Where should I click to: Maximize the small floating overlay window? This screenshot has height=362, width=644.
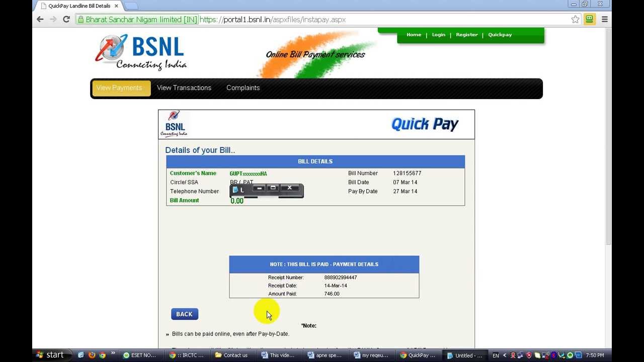click(x=273, y=188)
